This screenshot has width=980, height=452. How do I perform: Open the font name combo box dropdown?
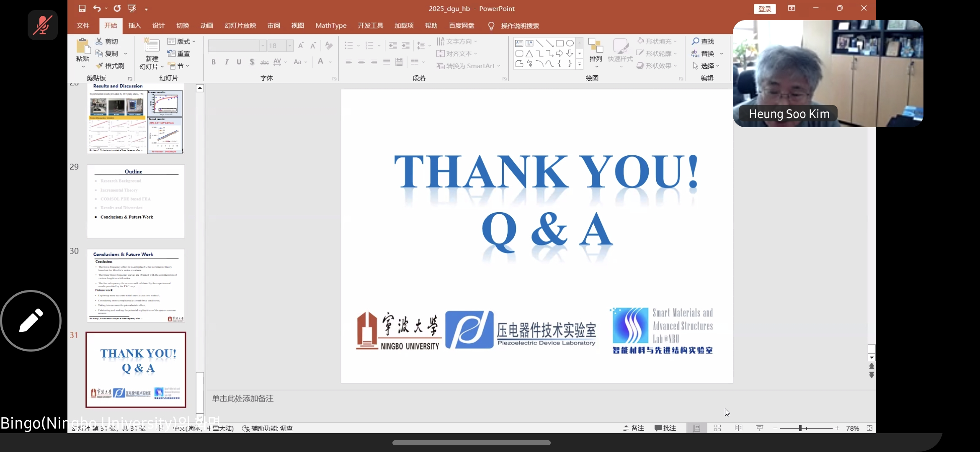(x=263, y=46)
